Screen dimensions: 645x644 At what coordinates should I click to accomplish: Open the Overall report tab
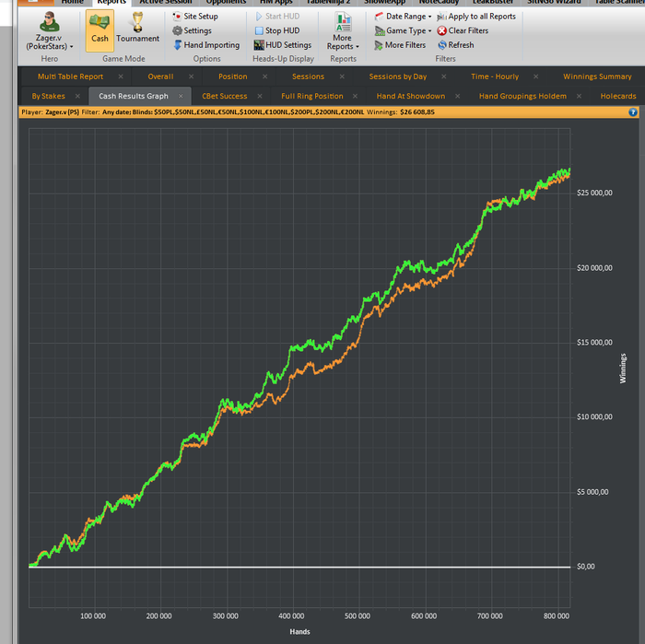(160, 76)
